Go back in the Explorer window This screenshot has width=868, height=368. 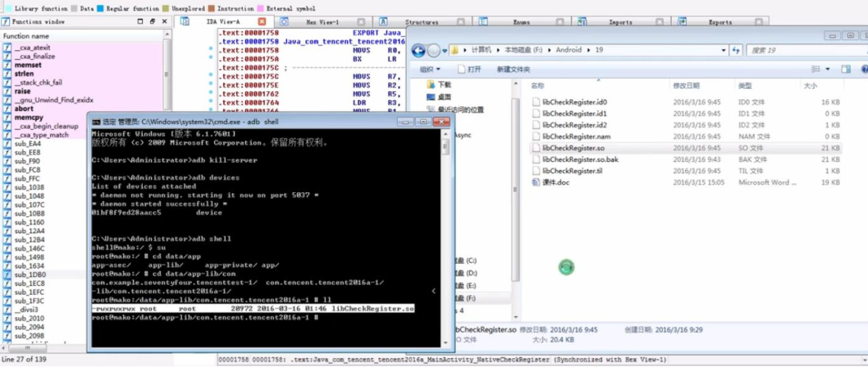coord(419,51)
